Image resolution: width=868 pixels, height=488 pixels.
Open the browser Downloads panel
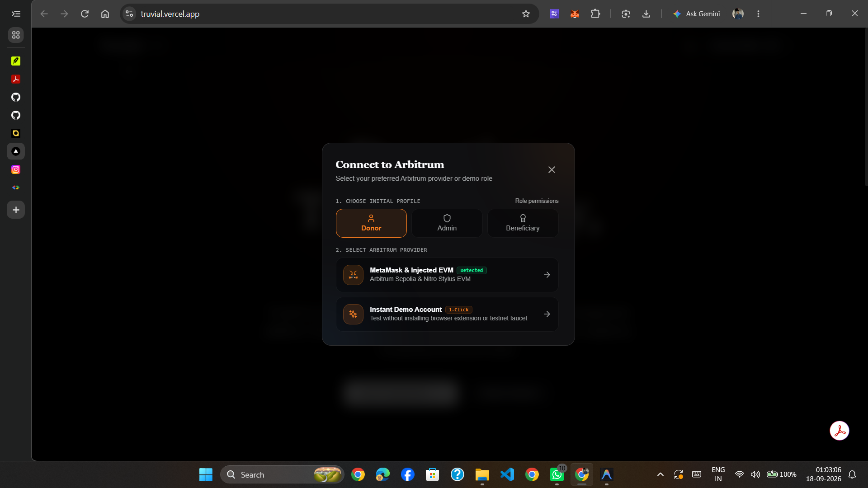646,14
